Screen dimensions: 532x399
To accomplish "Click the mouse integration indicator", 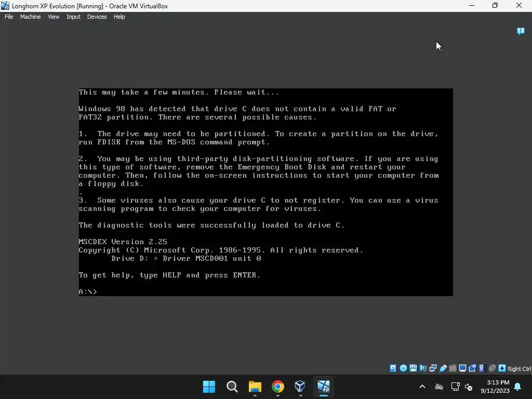I will click(x=493, y=368).
